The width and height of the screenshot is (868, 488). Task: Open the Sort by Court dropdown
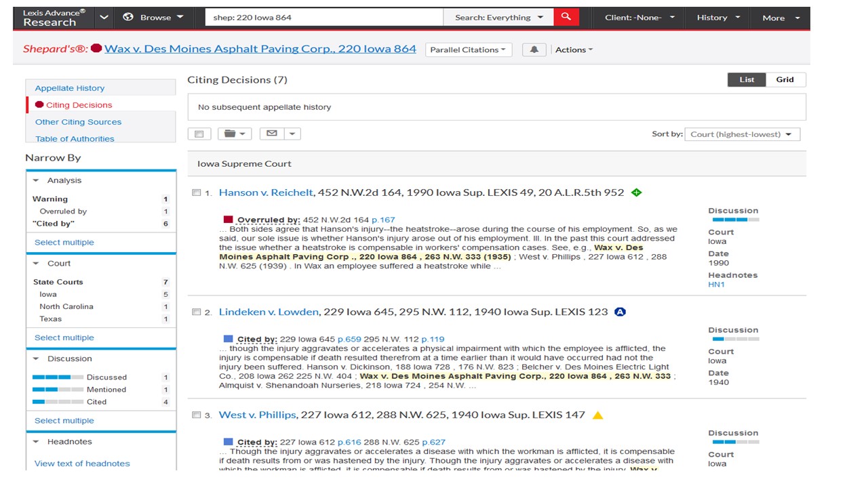tap(742, 134)
